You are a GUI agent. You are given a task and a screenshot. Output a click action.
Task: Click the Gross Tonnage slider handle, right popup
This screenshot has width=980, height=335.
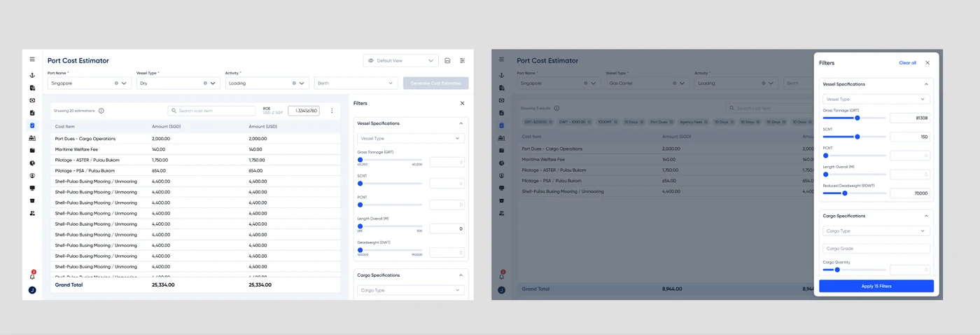[857, 118]
